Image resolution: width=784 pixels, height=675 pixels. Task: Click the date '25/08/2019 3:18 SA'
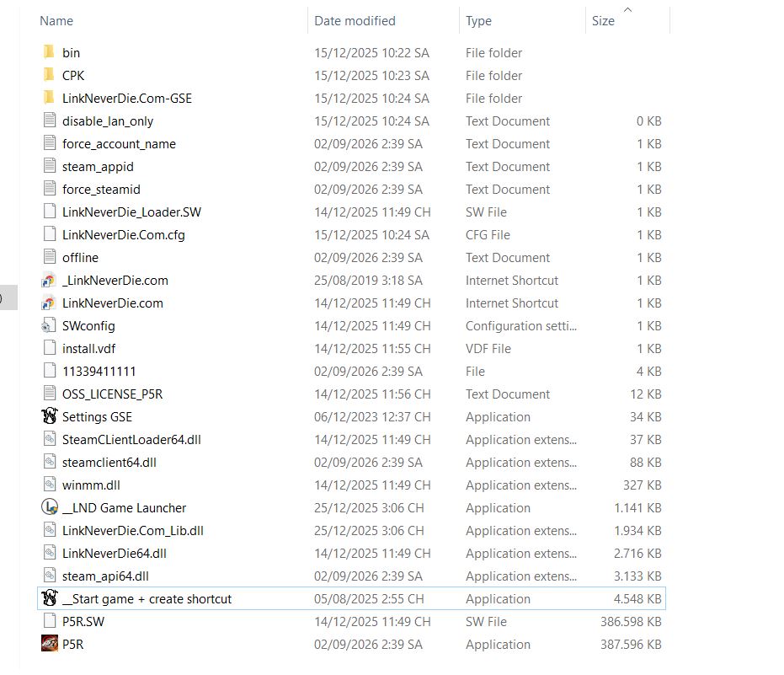tap(368, 281)
